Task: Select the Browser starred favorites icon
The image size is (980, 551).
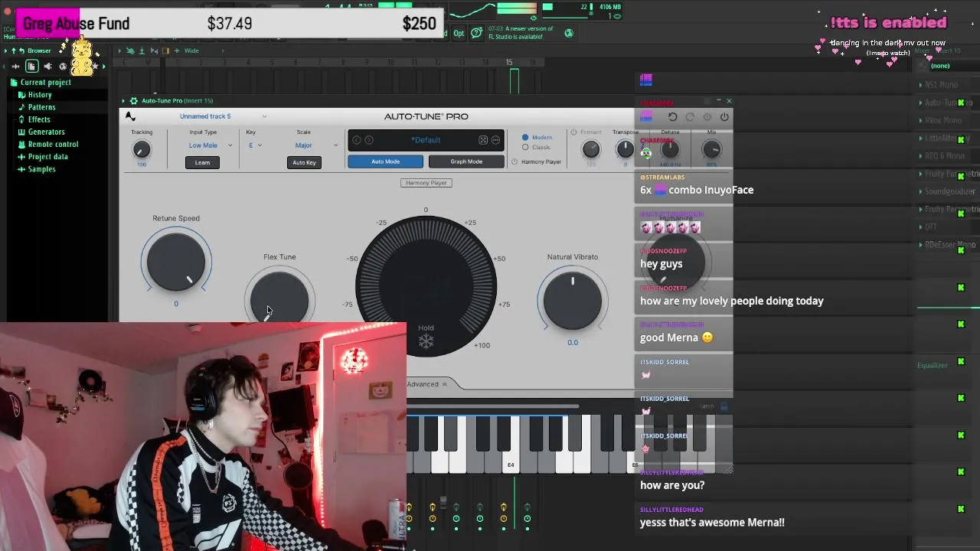Action: (x=95, y=67)
